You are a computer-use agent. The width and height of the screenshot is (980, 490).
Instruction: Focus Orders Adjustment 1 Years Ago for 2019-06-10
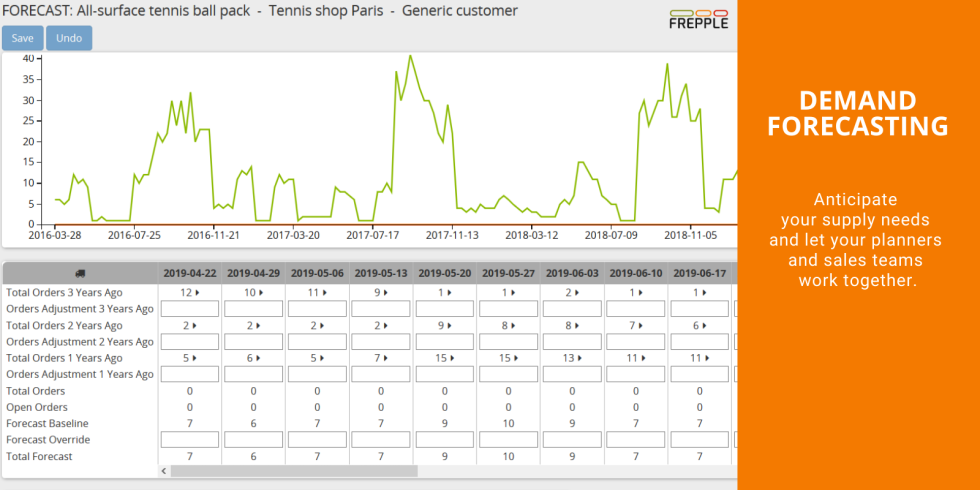click(636, 374)
